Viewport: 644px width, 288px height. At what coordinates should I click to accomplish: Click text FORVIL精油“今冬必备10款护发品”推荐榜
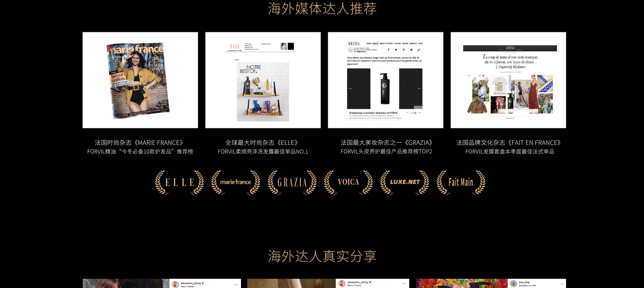(140, 152)
